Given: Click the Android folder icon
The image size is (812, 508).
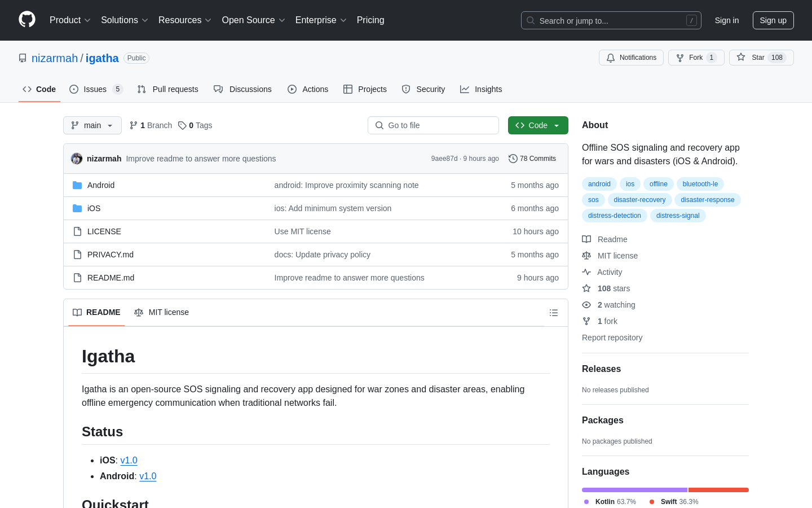Looking at the screenshot, I should (77, 185).
